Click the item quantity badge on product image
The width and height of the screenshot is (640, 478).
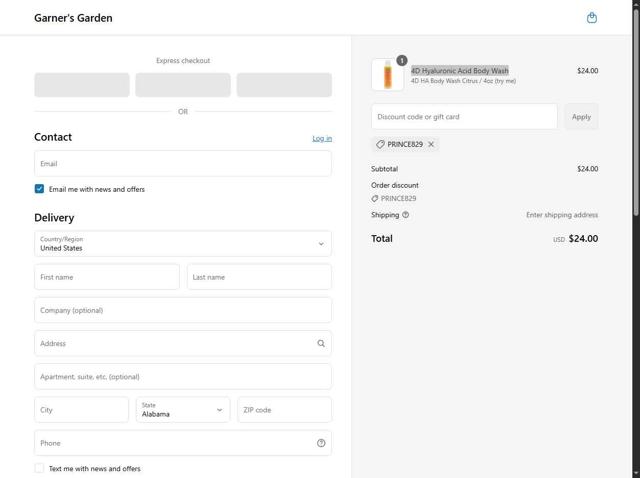(x=402, y=61)
